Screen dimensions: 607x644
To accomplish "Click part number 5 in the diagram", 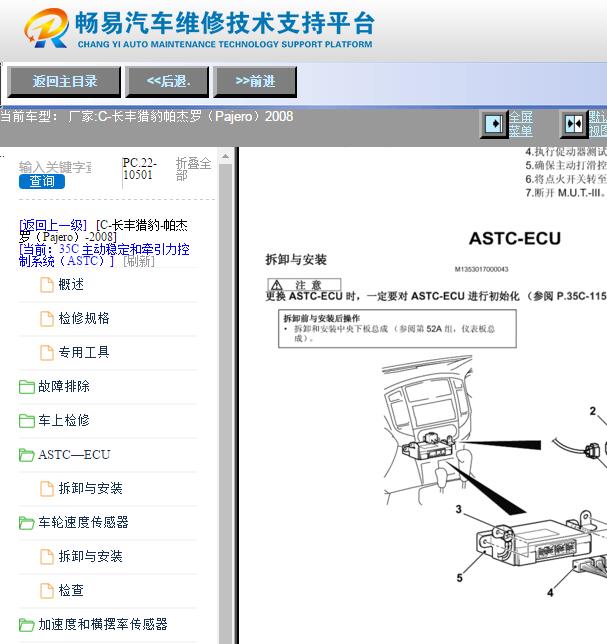I will [x=460, y=578].
